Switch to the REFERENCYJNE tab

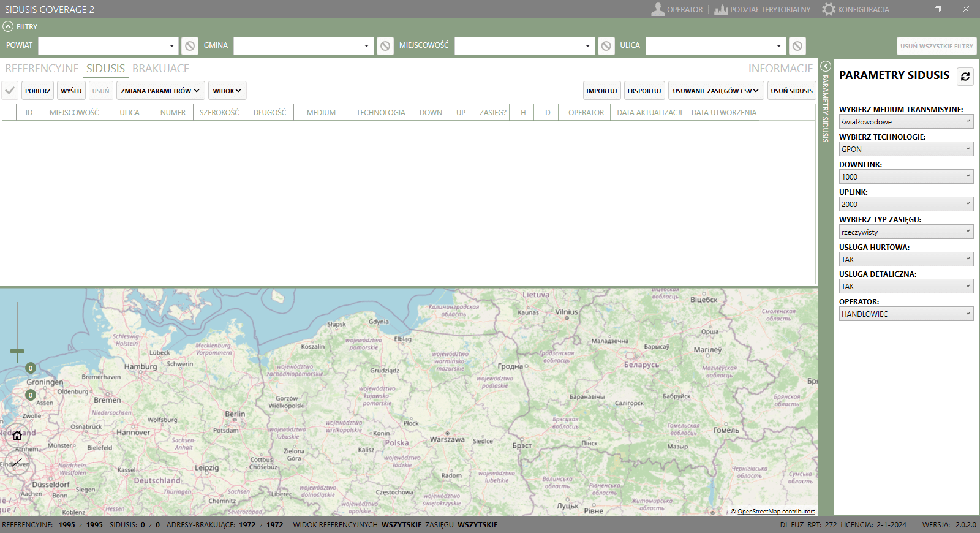[42, 69]
